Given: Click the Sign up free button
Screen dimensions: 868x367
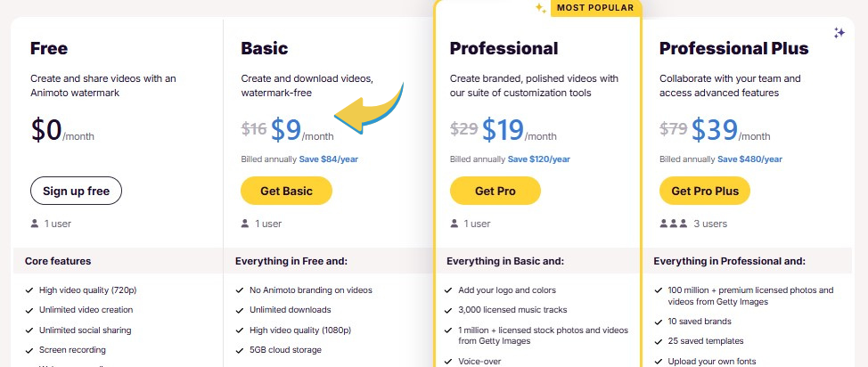Looking at the screenshot, I should [76, 191].
